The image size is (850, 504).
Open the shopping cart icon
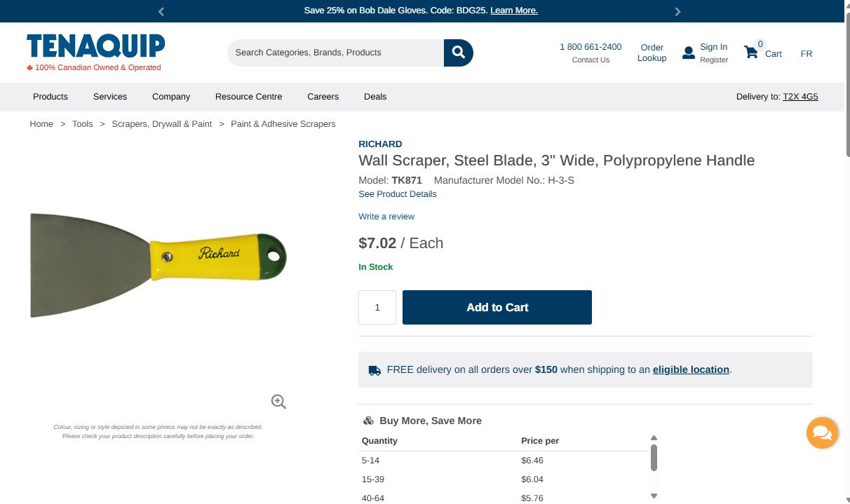coord(750,51)
